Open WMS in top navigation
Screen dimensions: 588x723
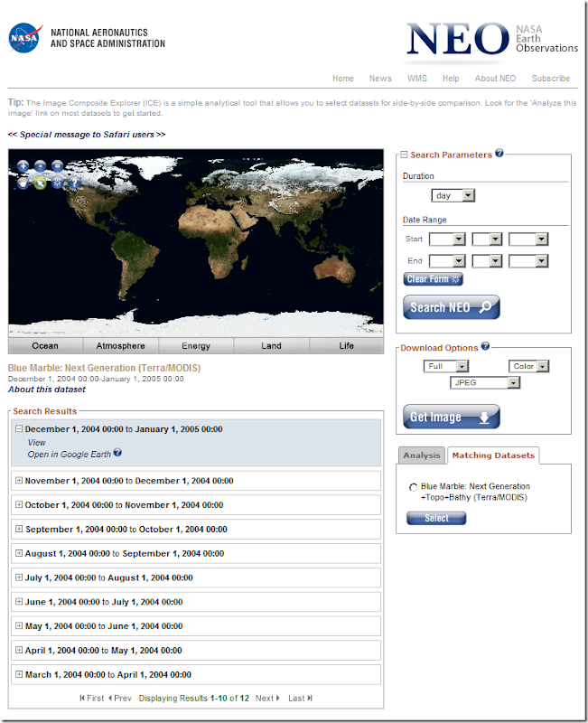pyautogui.click(x=417, y=79)
